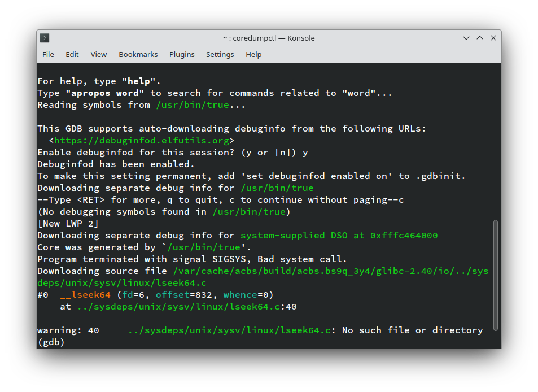The width and height of the screenshot is (538, 392).
Task: Open the View menu
Action: (98, 54)
